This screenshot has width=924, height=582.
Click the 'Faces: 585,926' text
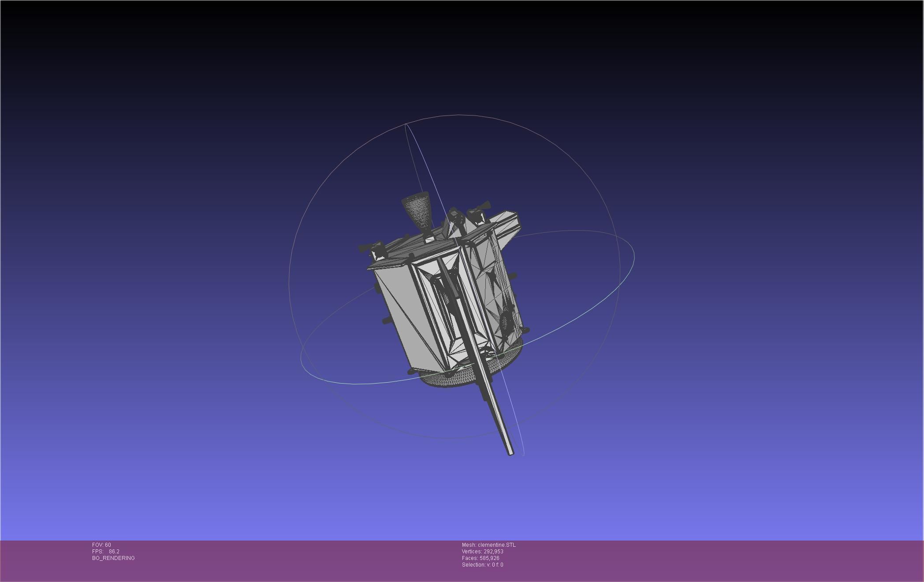pyautogui.click(x=481, y=558)
